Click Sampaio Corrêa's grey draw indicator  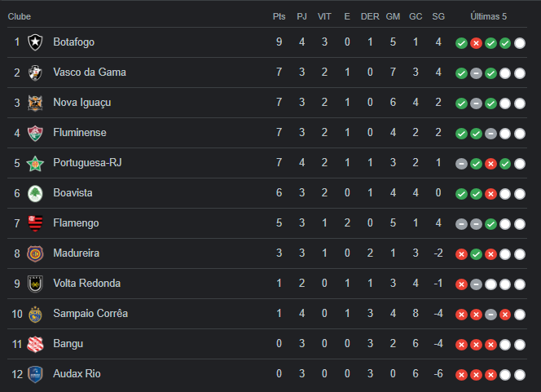pyautogui.click(x=490, y=315)
